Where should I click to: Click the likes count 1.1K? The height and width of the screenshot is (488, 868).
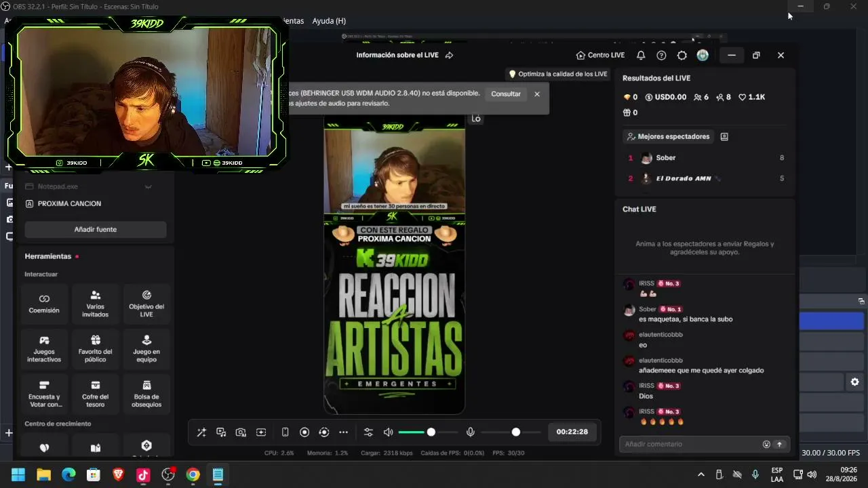(x=751, y=98)
